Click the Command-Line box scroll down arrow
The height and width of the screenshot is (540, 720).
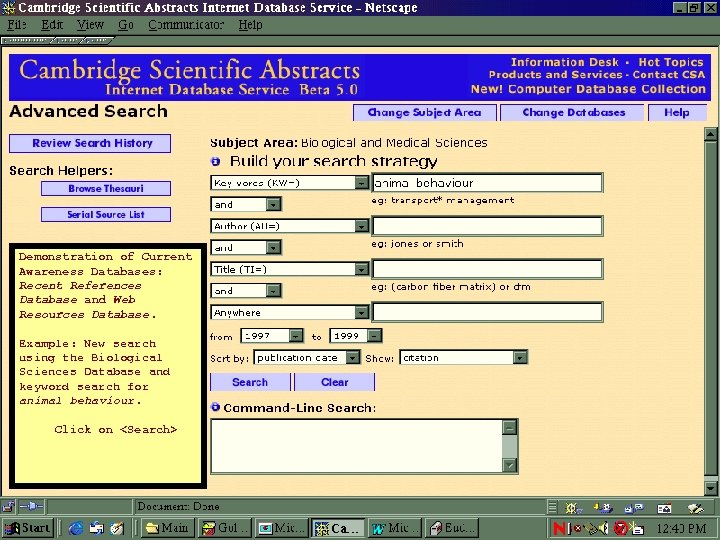click(510, 465)
